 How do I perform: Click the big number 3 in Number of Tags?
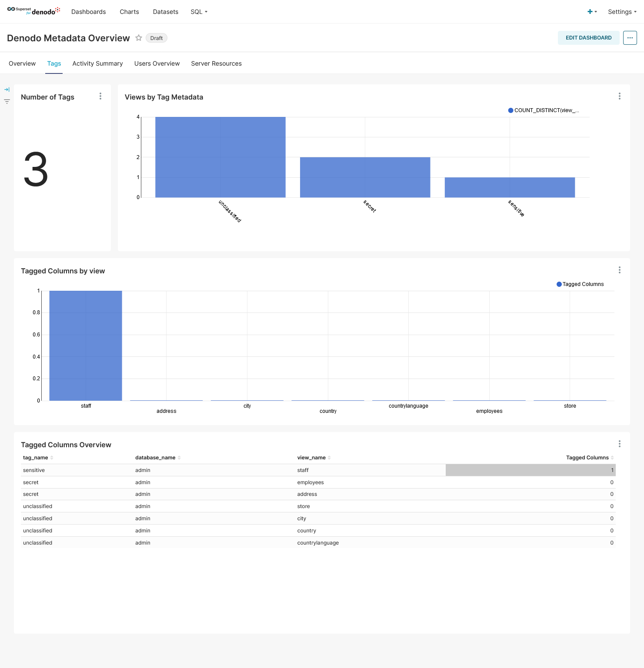(x=36, y=169)
